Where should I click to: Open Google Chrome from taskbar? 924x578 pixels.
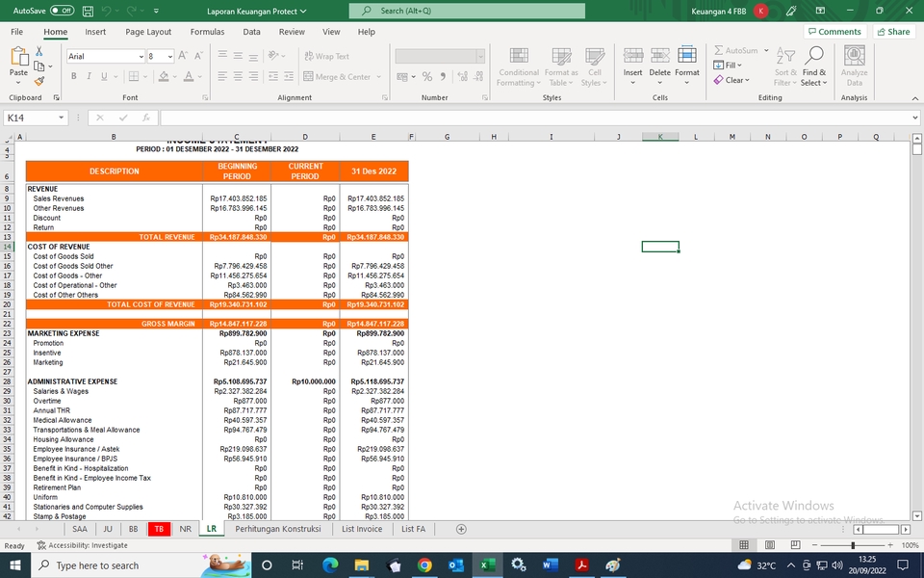click(424, 565)
